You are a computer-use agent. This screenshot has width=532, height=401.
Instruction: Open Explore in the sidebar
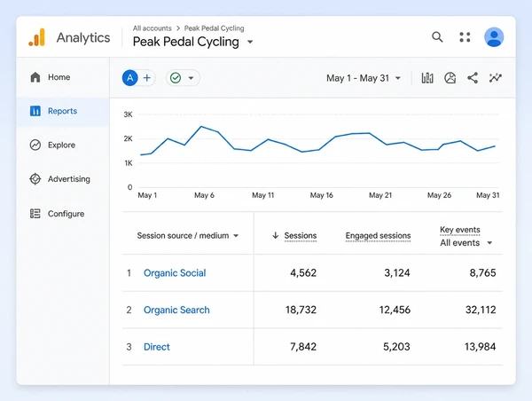pyautogui.click(x=61, y=145)
